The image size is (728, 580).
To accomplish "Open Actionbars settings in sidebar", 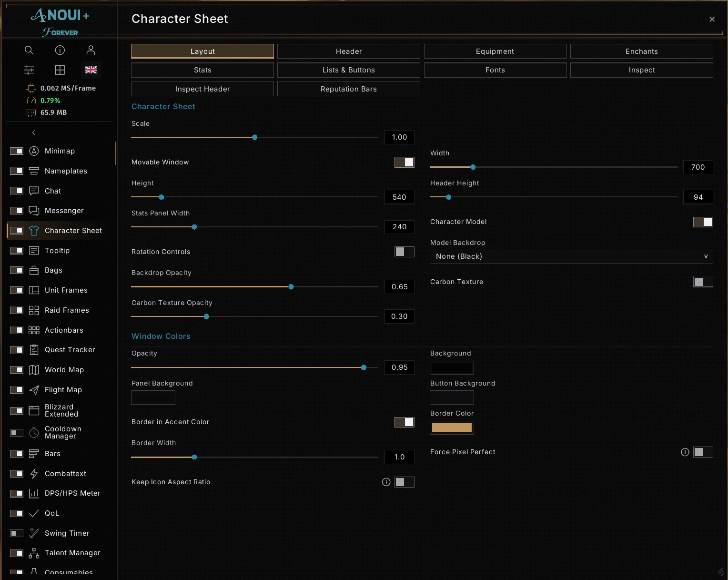I will coord(64,330).
